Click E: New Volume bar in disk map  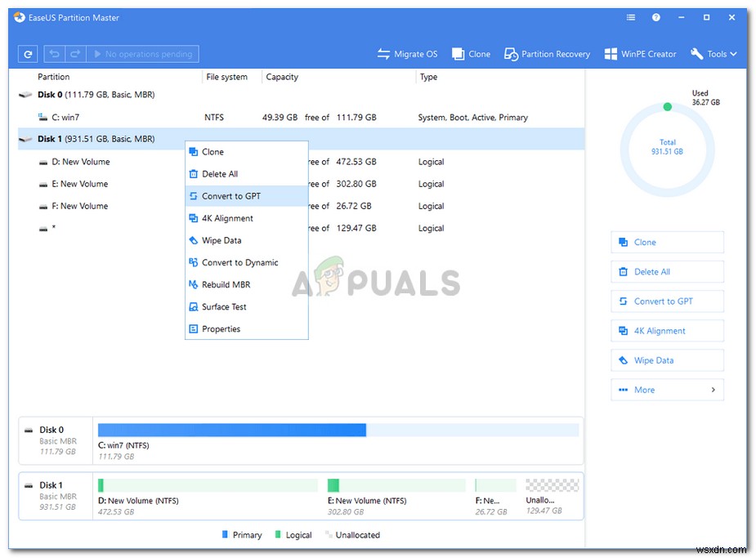[x=396, y=485]
